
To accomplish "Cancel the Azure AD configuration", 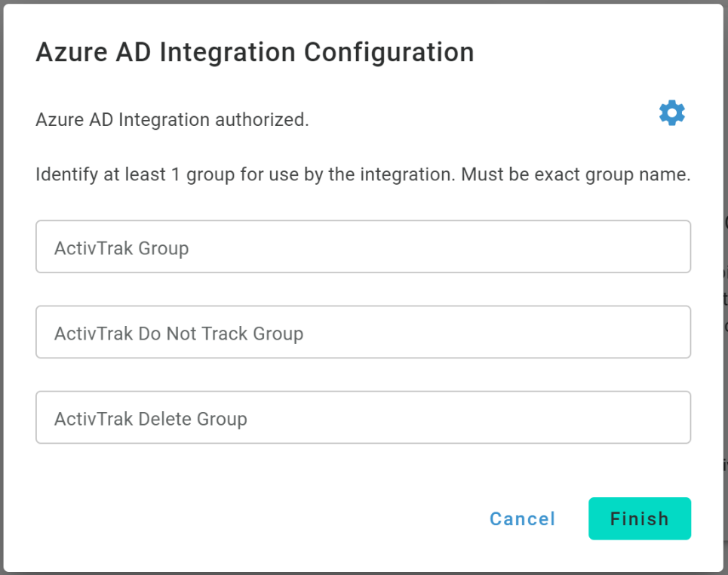I will [522, 519].
